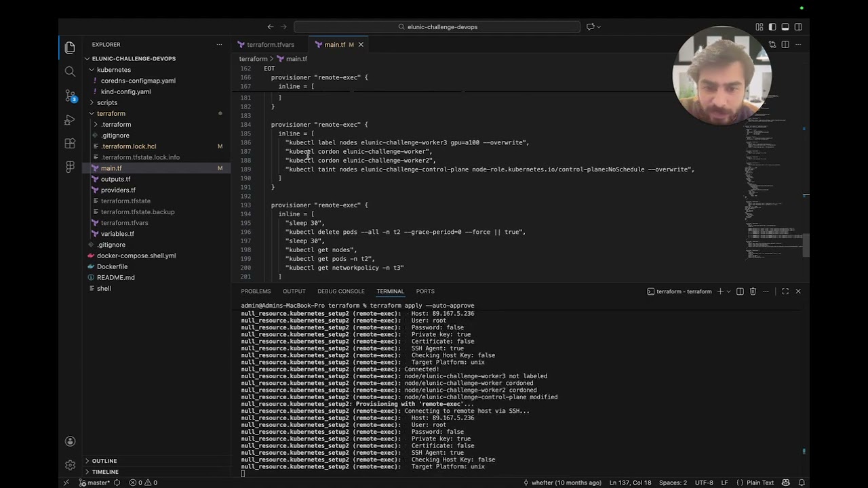Switch to the terraform.tfvars tab

270,45
